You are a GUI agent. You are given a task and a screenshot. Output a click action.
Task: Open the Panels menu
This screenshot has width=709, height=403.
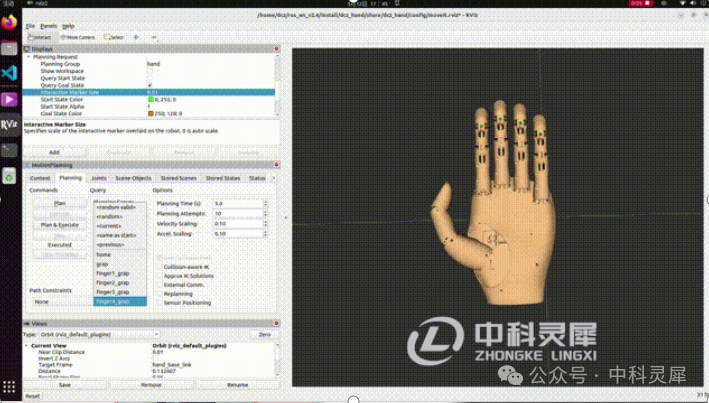pyautogui.click(x=49, y=24)
